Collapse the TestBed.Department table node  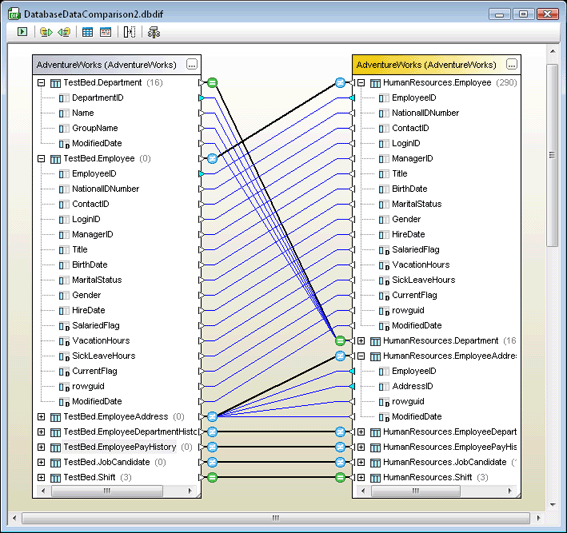tap(41, 83)
